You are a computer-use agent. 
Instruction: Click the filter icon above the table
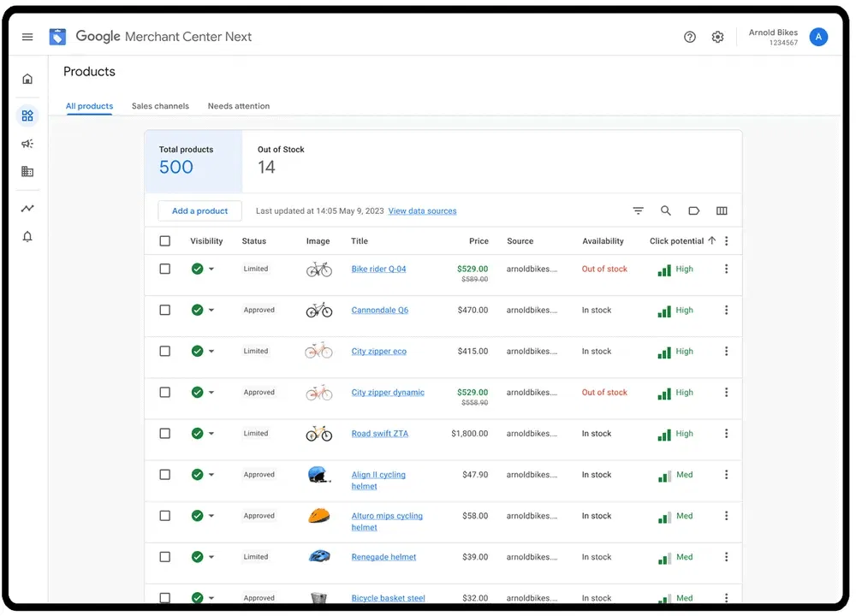point(638,210)
